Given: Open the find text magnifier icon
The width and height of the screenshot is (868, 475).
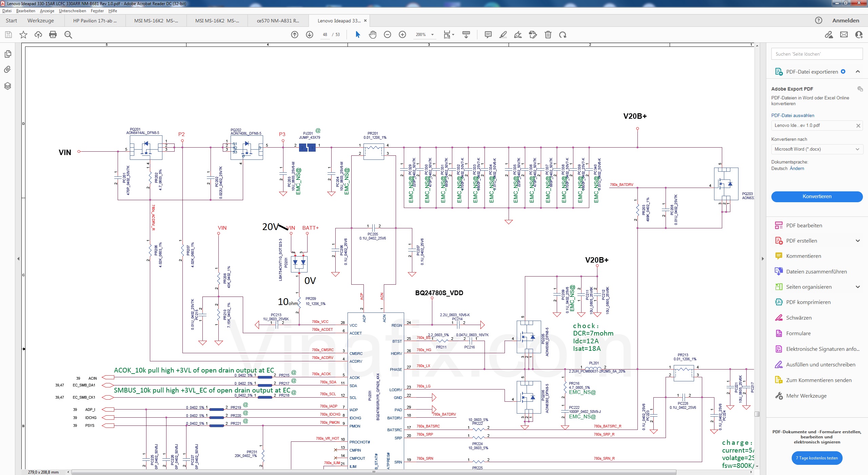Looking at the screenshot, I should pos(68,35).
